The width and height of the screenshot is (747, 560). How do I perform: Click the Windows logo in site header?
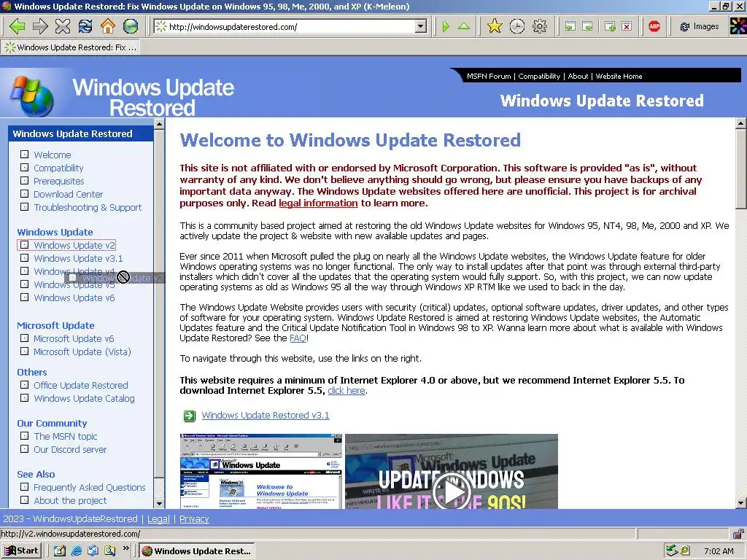pyautogui.click(x=32, y=96)
